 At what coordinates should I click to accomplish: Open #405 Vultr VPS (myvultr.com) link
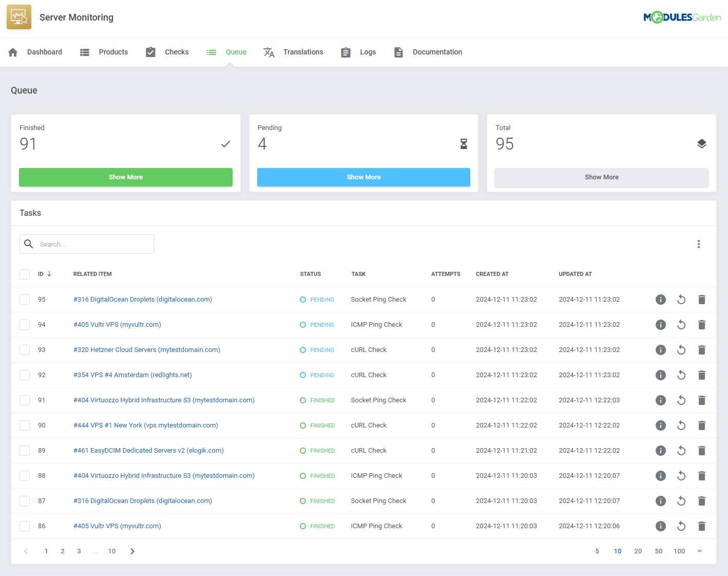tap(117, 324)
